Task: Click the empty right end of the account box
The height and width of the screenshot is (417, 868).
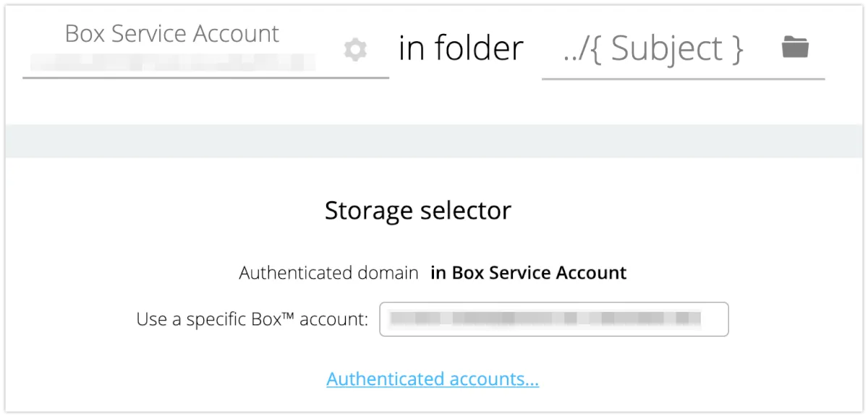Action: 715,319
